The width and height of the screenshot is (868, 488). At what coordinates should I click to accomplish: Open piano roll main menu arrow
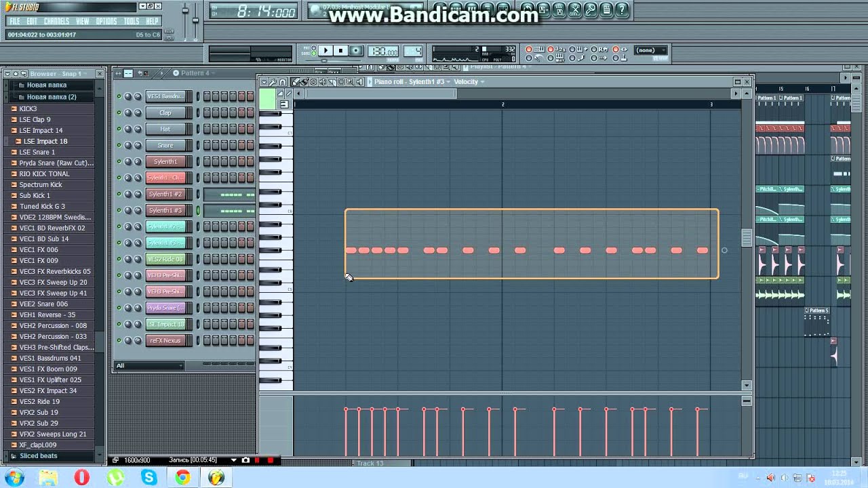tap(264, 82)
